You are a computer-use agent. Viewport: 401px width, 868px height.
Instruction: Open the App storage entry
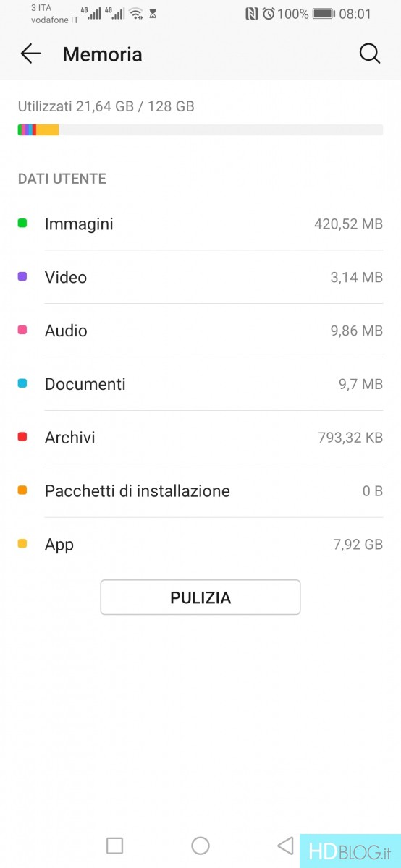coord(200,545)
